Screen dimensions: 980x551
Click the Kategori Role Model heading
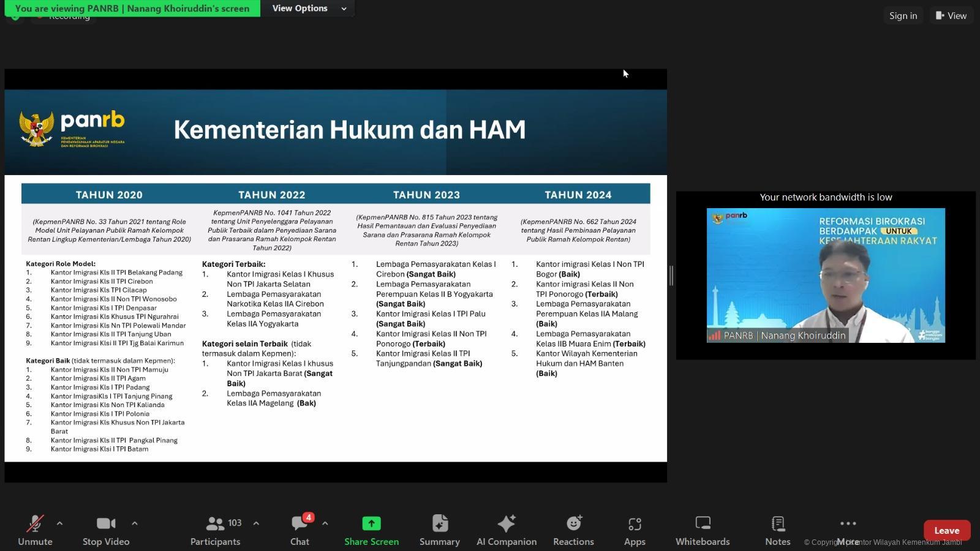(61, 264)
